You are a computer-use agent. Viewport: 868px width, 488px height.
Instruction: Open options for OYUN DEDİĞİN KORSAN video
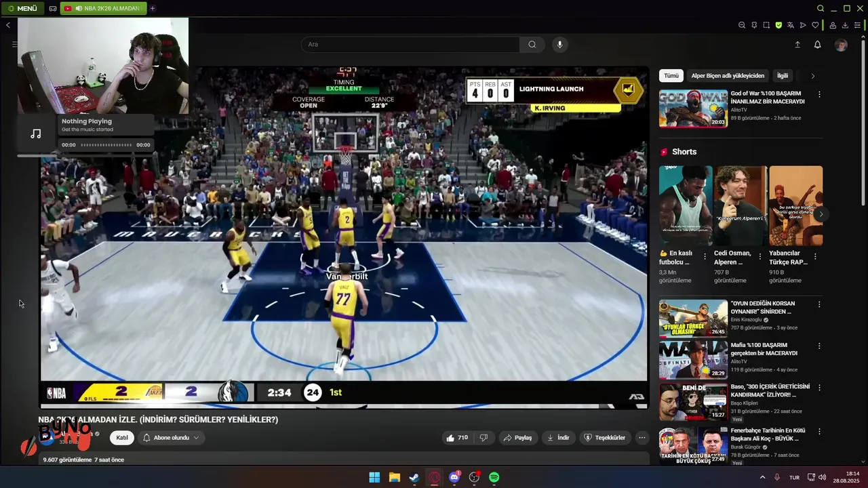pyautogui.click(x=819, y=304)
